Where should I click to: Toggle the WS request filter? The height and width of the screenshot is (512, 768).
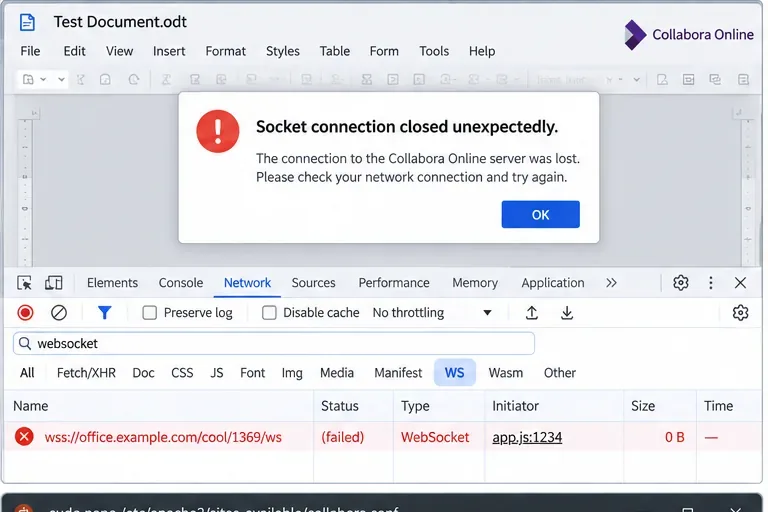(x=455, y=373)
